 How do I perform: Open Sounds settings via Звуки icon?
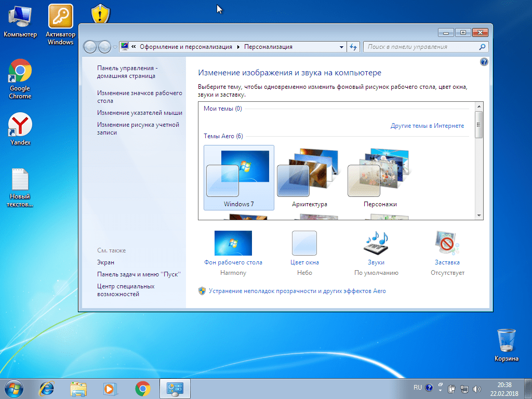(x=375, y=243)
